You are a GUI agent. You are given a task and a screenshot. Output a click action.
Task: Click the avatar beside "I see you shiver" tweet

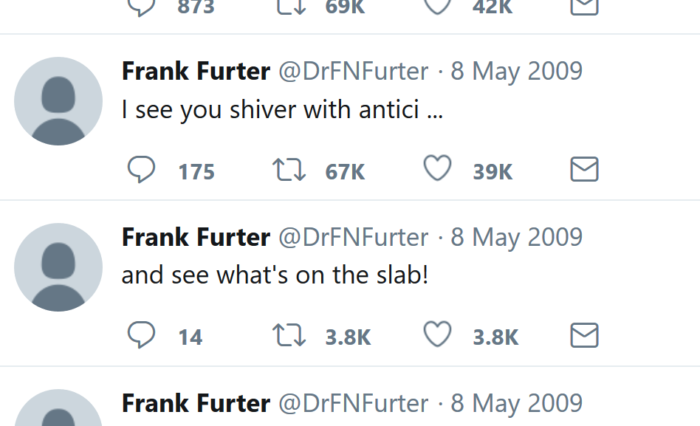click(58, 102)
